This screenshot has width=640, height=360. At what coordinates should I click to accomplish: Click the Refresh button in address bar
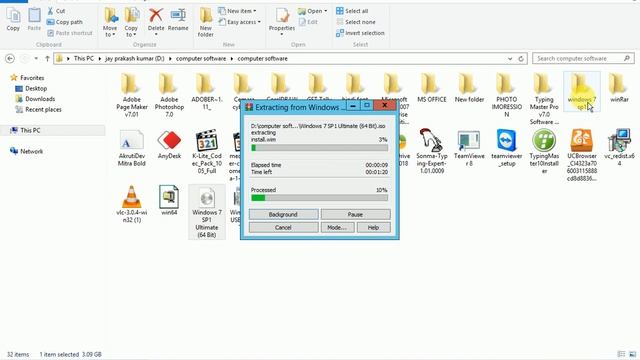pyautogui.click(x=521, y=59)
